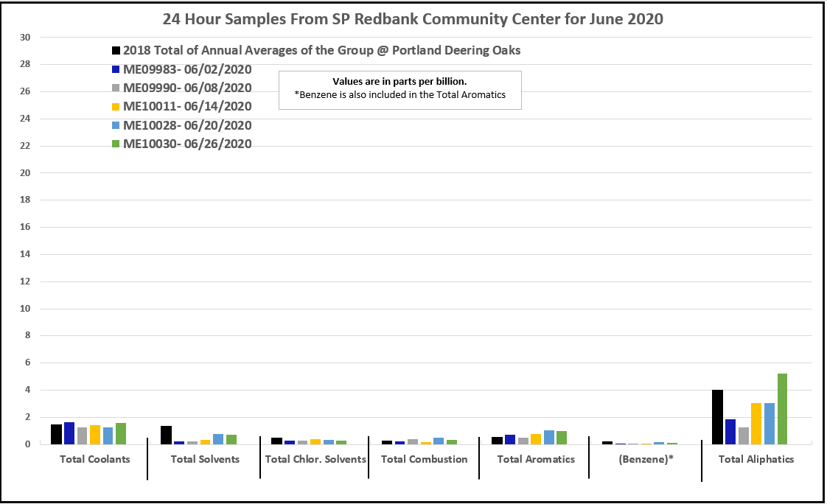Click the dark blue ME09983 legend swatch

pyautogui.click(x=116, y=70)
